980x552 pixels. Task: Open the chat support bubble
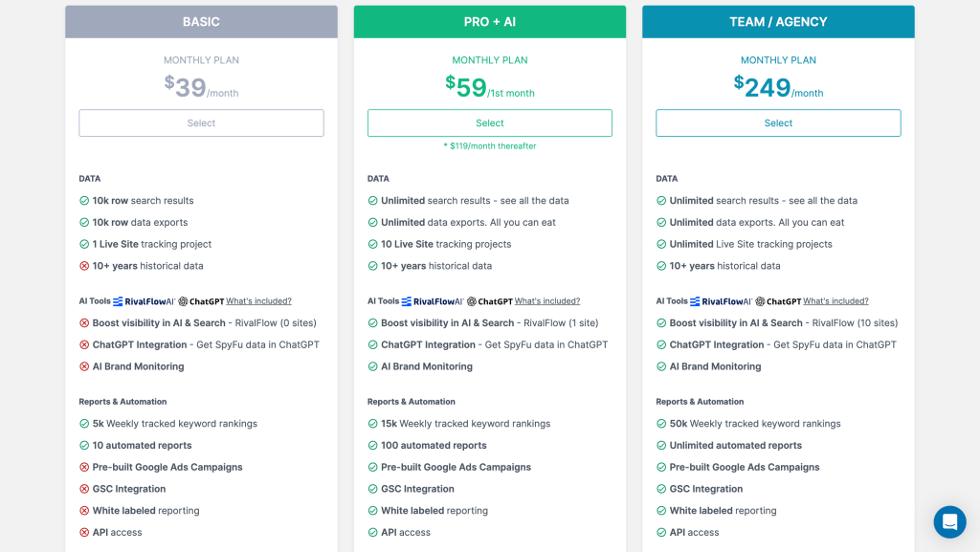tap(949, 521)
